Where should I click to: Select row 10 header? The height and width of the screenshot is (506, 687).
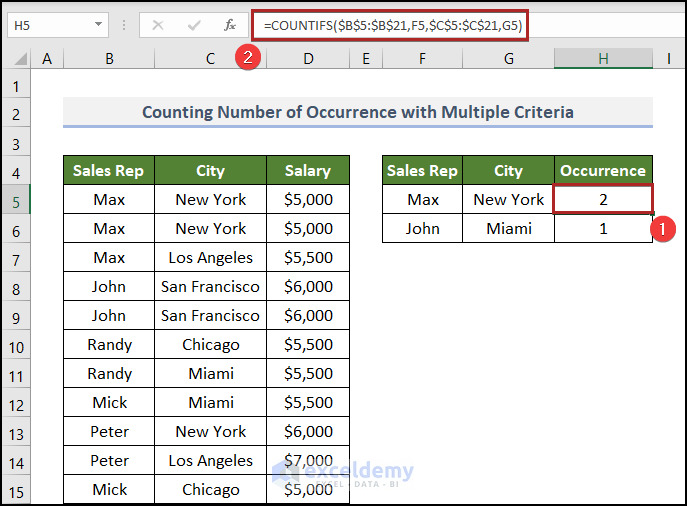tap(16, 345)
